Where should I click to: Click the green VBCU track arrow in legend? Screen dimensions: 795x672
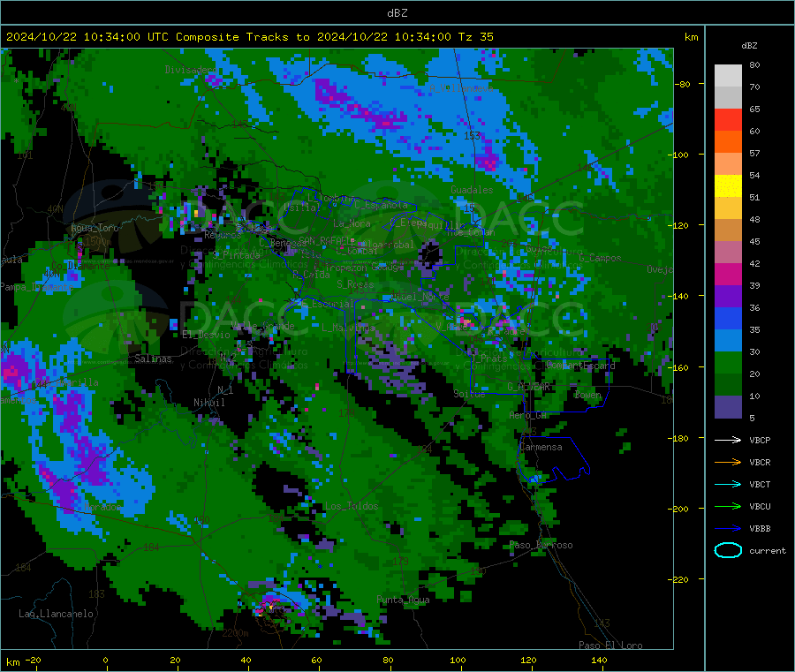[728, 506]
